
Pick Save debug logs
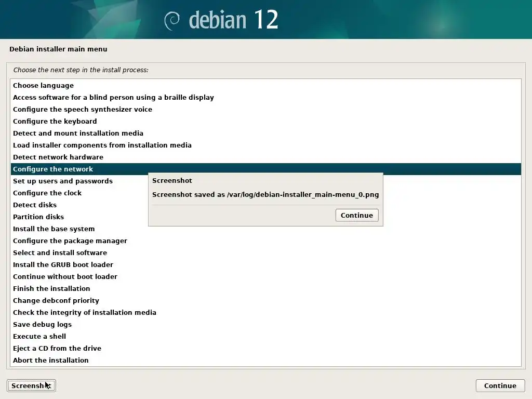[265, 324]
